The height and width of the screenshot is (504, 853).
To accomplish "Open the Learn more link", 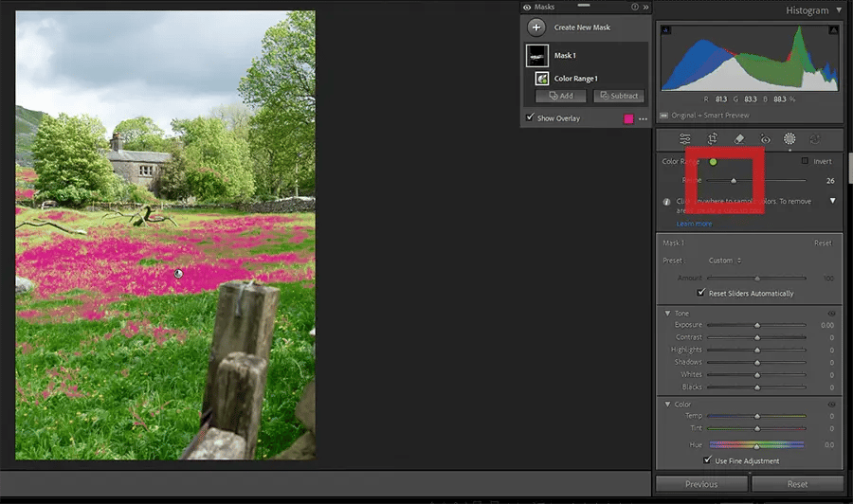I will click(x=694, y=224).
